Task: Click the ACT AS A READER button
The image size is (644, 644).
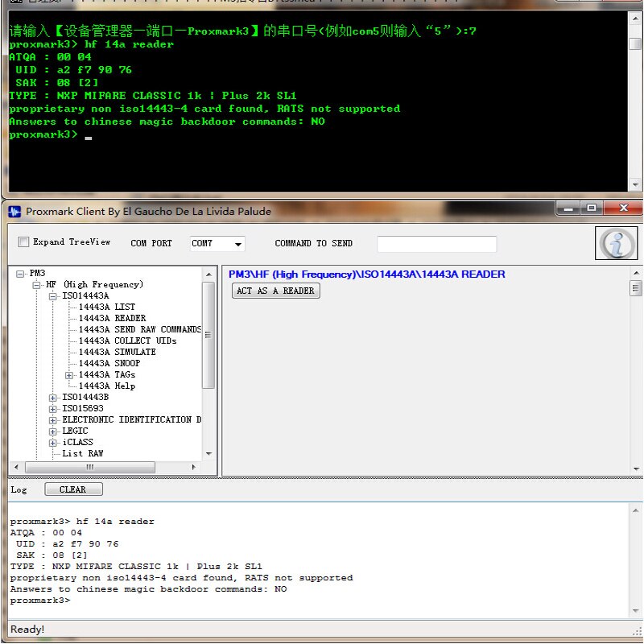Action: (x=275, y=291)
